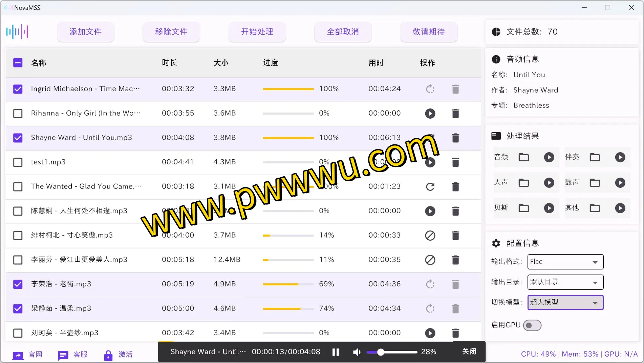Delete the test1.mp3 row
The image size is (644, 363).
pyautogui.click(x=455, y=162)
